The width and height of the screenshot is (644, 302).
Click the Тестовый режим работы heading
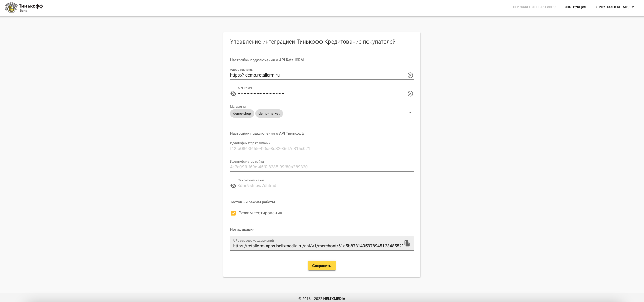tap(252, 202)
